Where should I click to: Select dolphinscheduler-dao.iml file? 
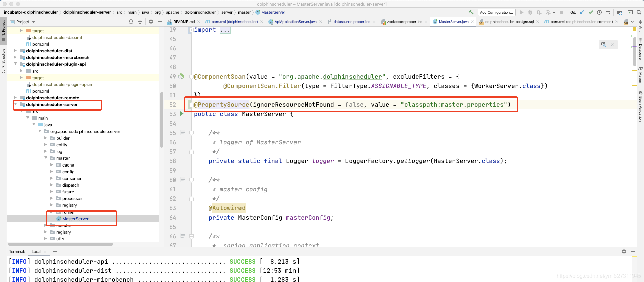pyautogui.click(x=57, y=37)
